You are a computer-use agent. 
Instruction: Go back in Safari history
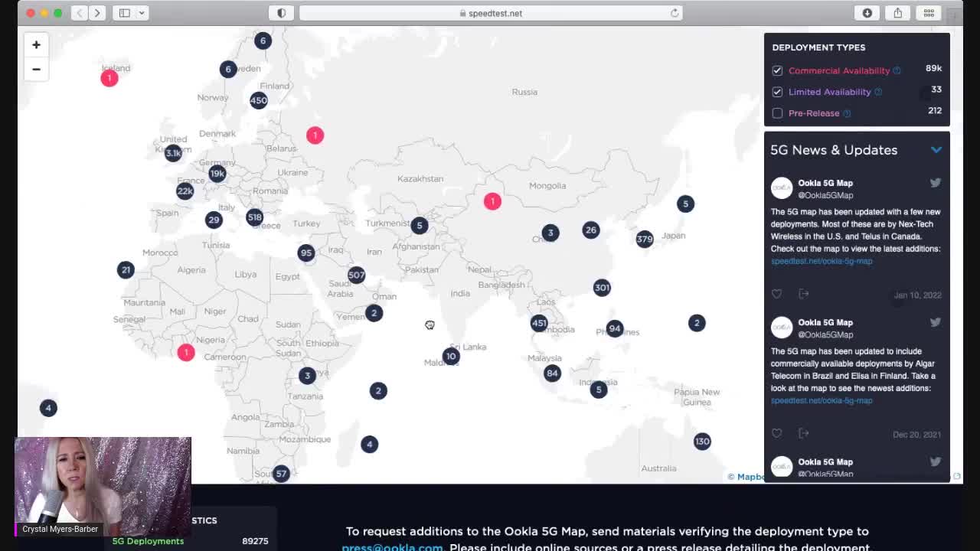(x=79, y=13)
